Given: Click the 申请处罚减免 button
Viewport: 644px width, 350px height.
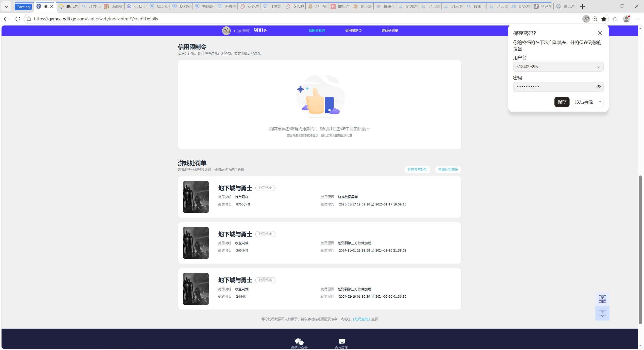Looking at the screenshot, I should click(448, 169).
